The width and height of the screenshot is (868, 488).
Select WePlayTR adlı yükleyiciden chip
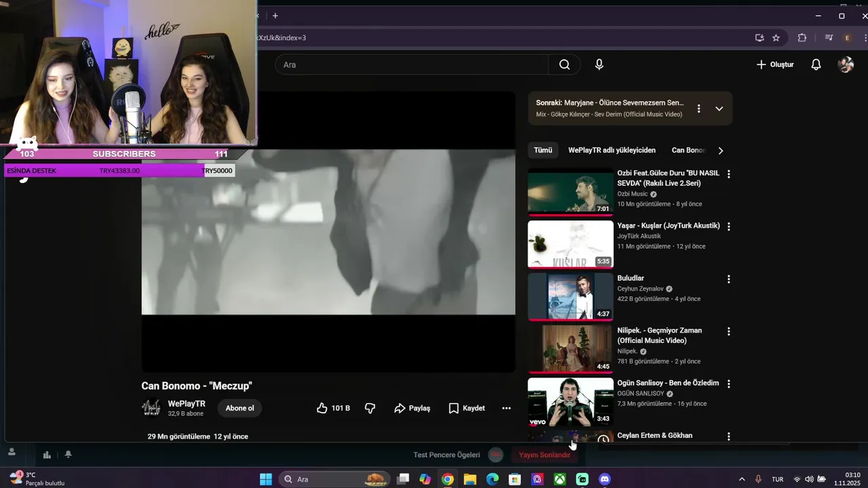coord(612,150)
